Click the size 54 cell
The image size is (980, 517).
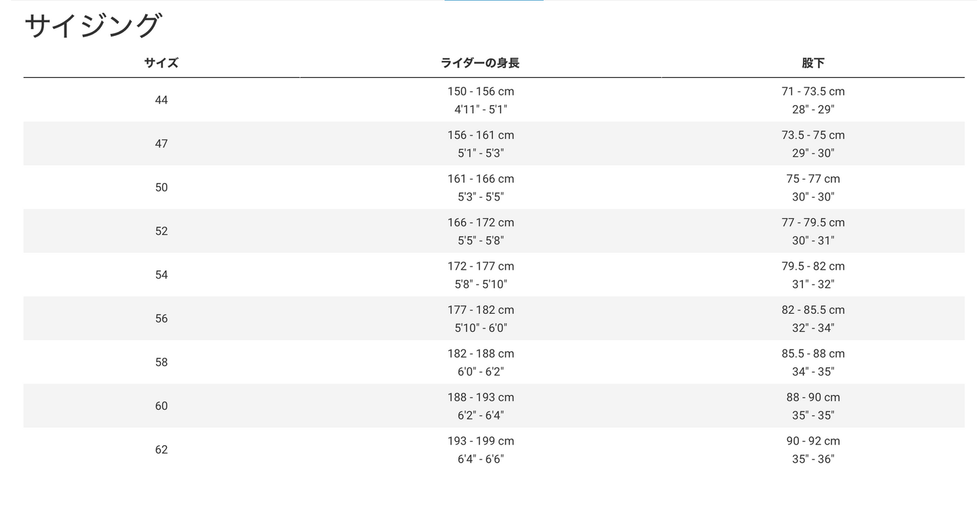click(x=161, y=275)
